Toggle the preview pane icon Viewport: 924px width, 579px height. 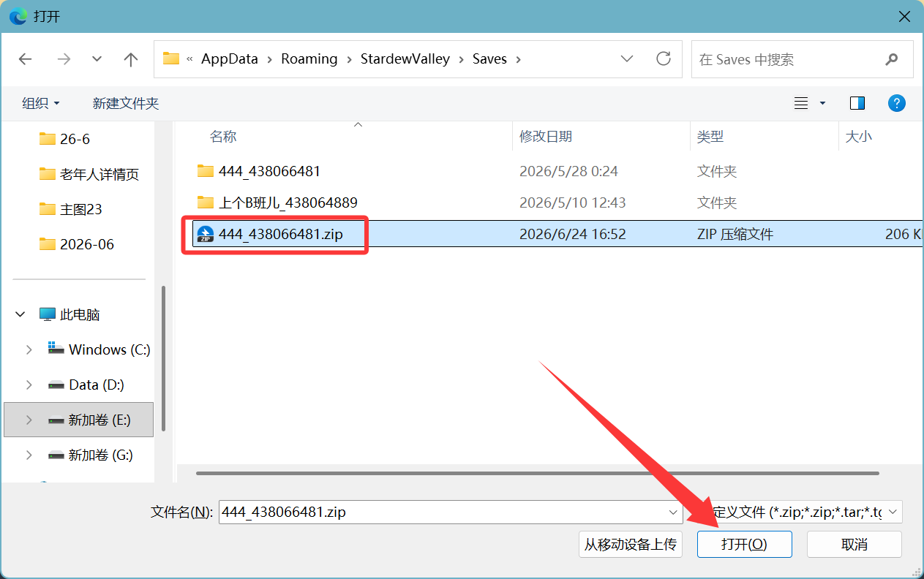(857, 103)
